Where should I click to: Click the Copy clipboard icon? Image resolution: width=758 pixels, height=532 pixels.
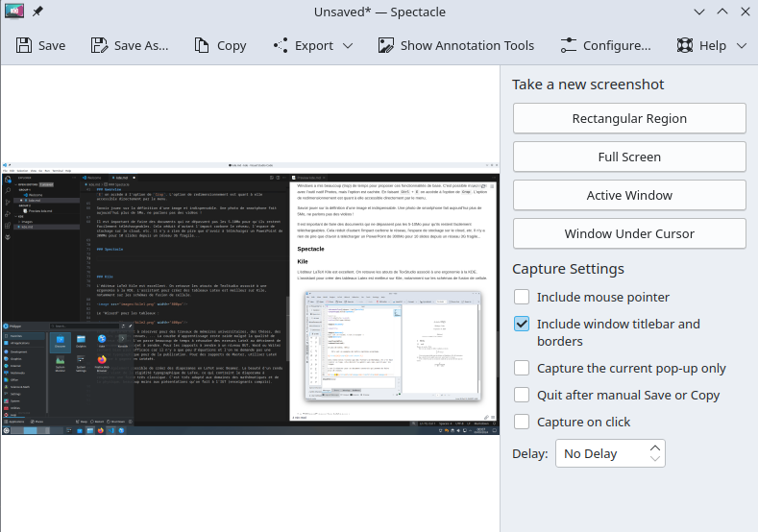point(202,45)
